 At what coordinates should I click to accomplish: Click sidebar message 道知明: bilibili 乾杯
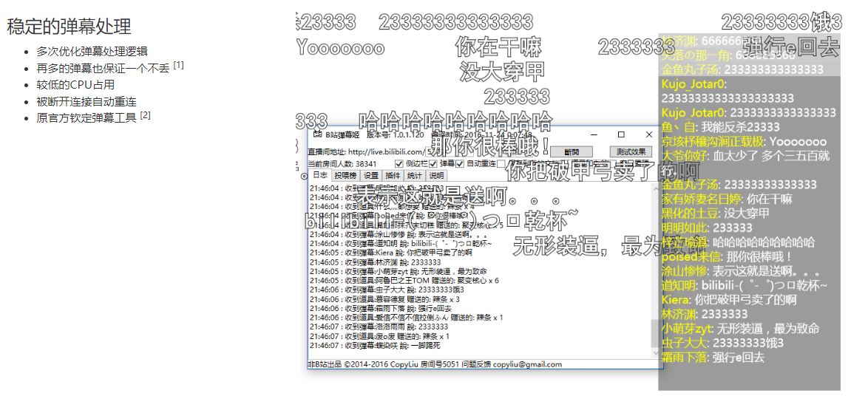(744, 285)
